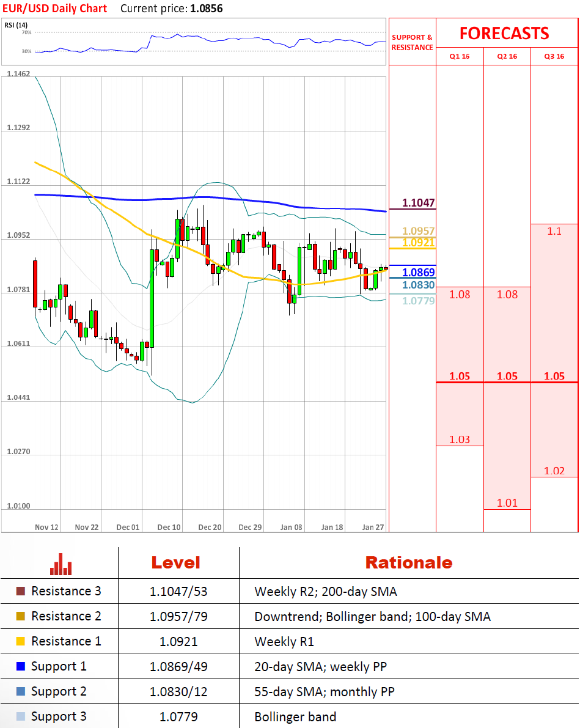
Task: Click the Jan 27 date axis label
Action: point(373,527)
